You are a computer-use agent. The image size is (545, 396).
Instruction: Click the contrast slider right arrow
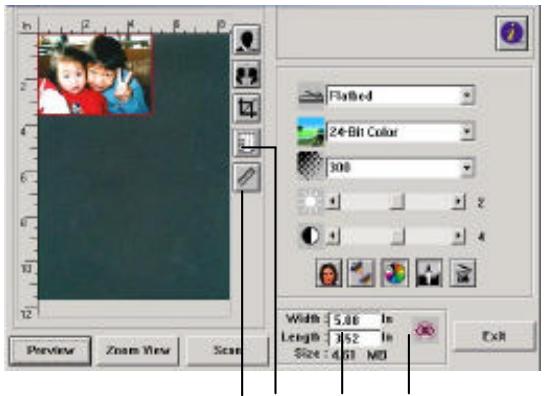coord(458,237)
